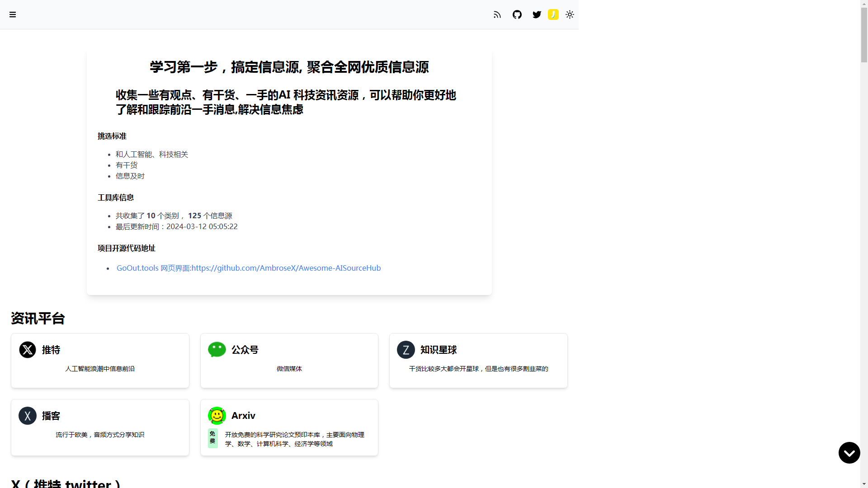The height and width of the screenshot is (488, 868).
Task: Open the GoOut.tools GitHub repository link
Action: [x=249, y=268]
